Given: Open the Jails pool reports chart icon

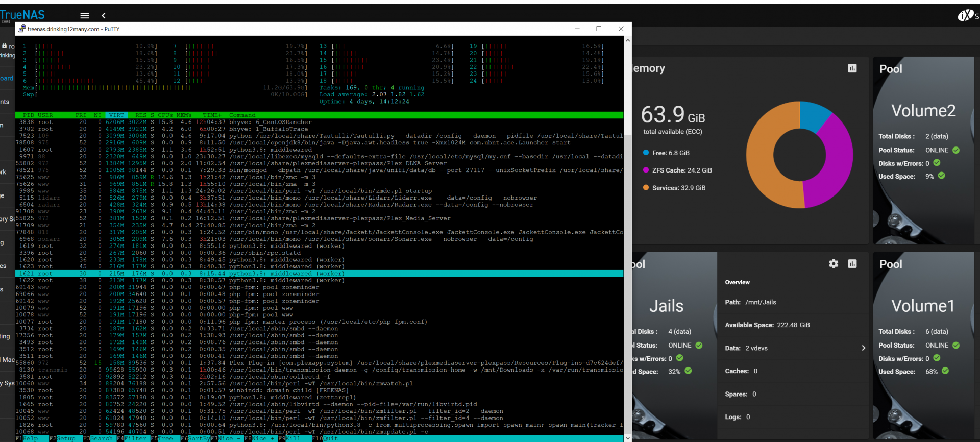Looking at the screenshot, I should pos(852,264).
